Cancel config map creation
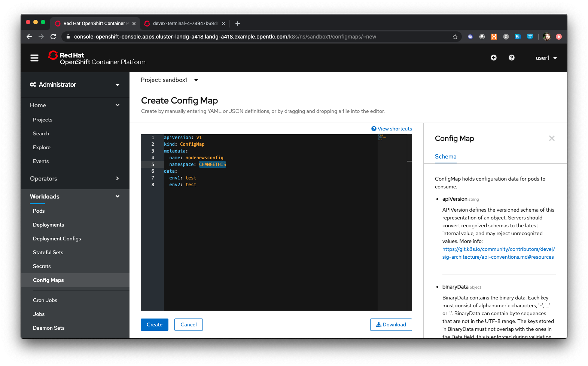 click(189, 325)
